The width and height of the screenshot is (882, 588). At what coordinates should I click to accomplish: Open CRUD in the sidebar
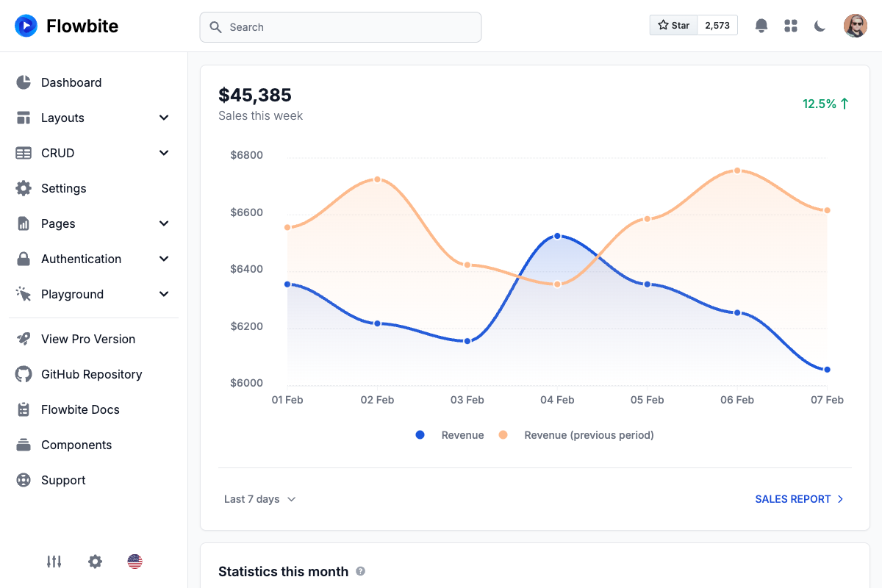click(57, 153)
